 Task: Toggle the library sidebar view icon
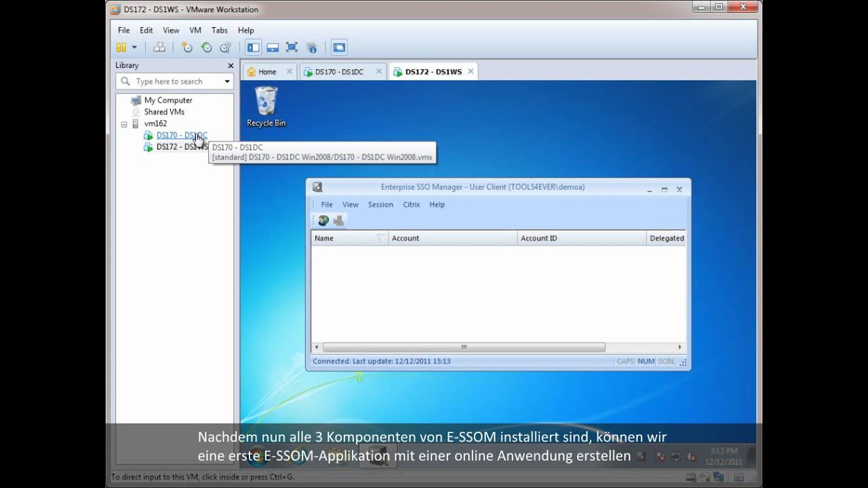254,47
